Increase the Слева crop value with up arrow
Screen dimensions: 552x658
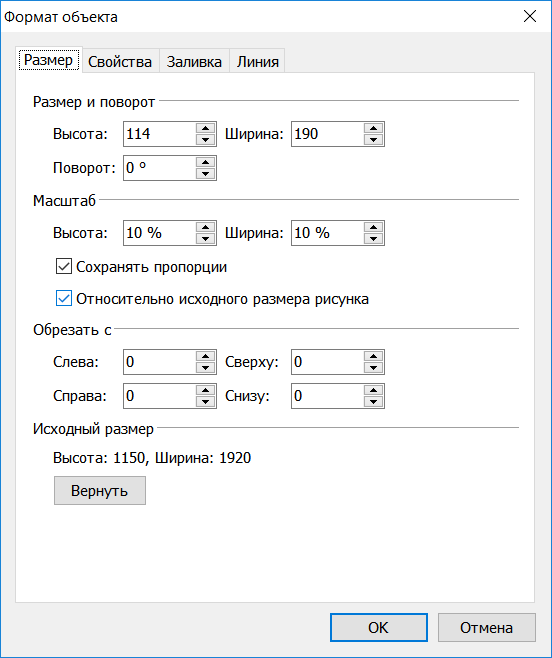(x=205, y=356)
